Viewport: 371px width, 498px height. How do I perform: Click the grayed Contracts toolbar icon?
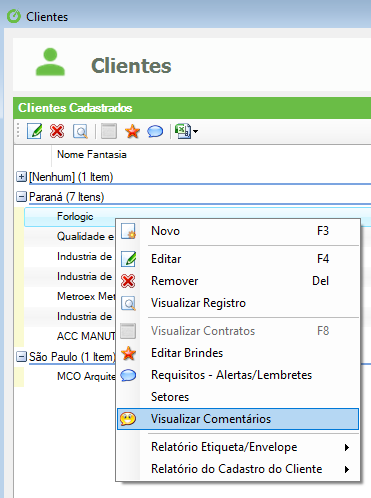[109, 131]
